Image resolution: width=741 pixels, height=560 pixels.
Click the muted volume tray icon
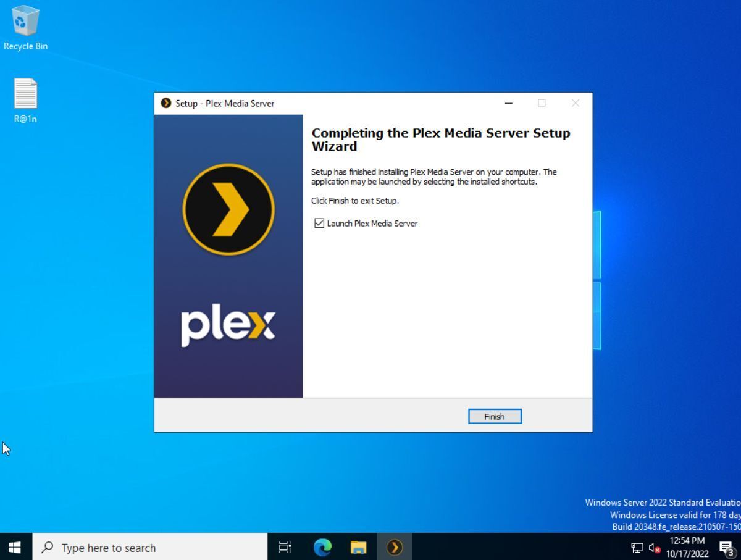[655, 548]
